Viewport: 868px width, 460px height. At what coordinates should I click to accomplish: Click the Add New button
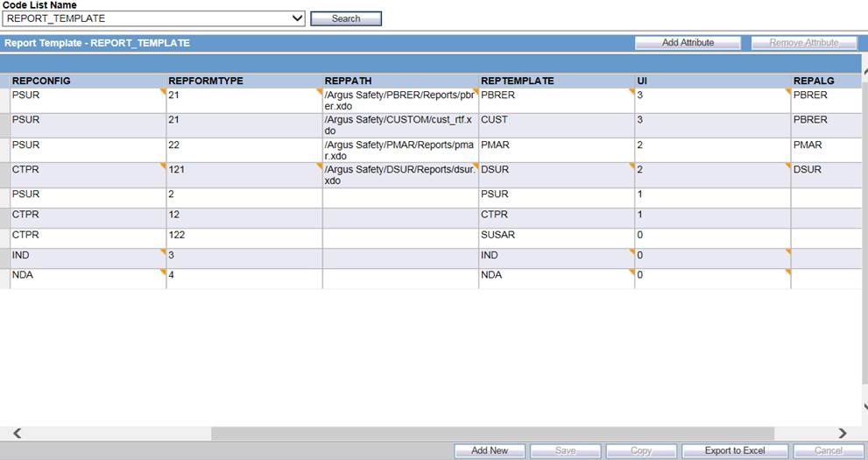coord(490,450)
